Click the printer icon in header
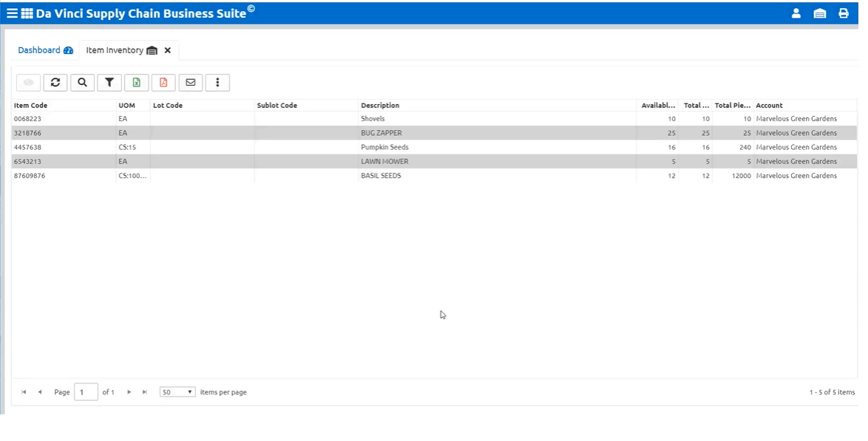 coord(844,13)
